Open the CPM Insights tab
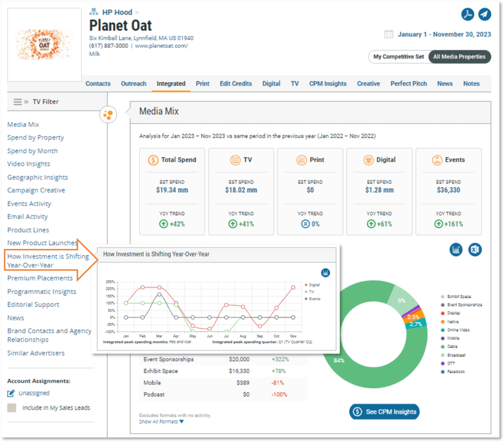Screen dimensions: 504x442 [328, 84]
